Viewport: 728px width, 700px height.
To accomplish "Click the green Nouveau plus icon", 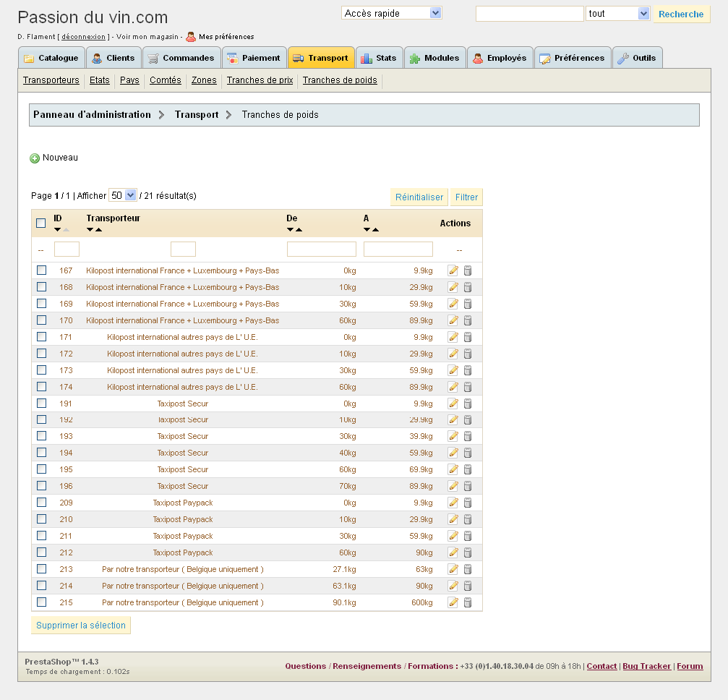I will [x=35, y=158].
